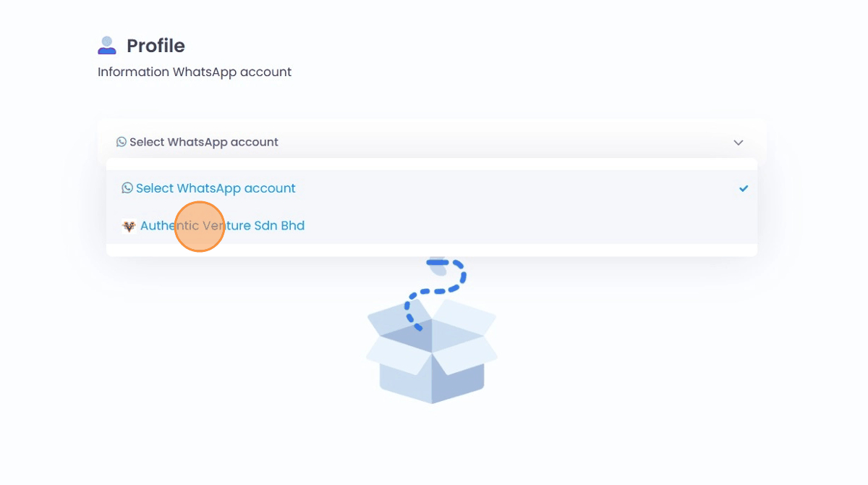Click the Information WhatsApp account subtitle

point(195,72)
